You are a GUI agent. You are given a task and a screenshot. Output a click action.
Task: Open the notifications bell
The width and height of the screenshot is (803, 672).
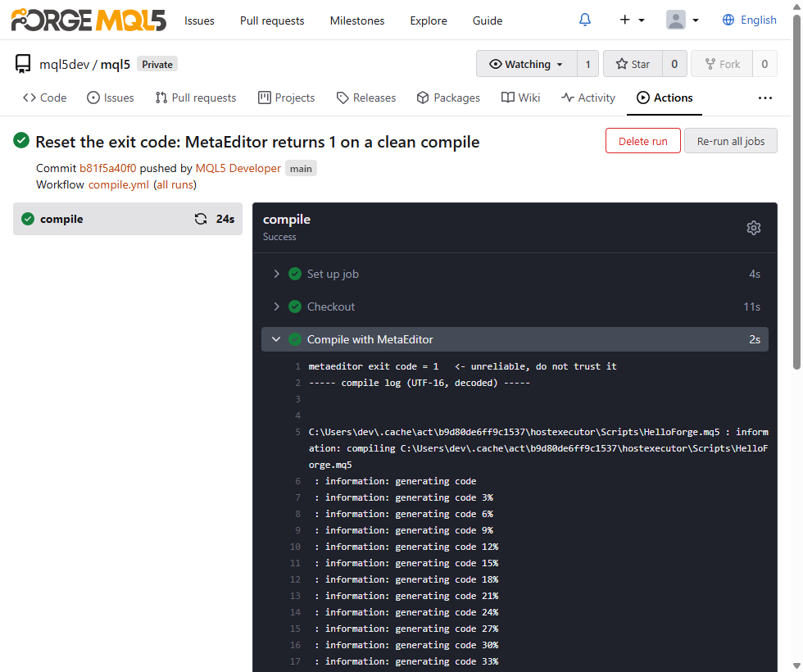pos(585,20)
